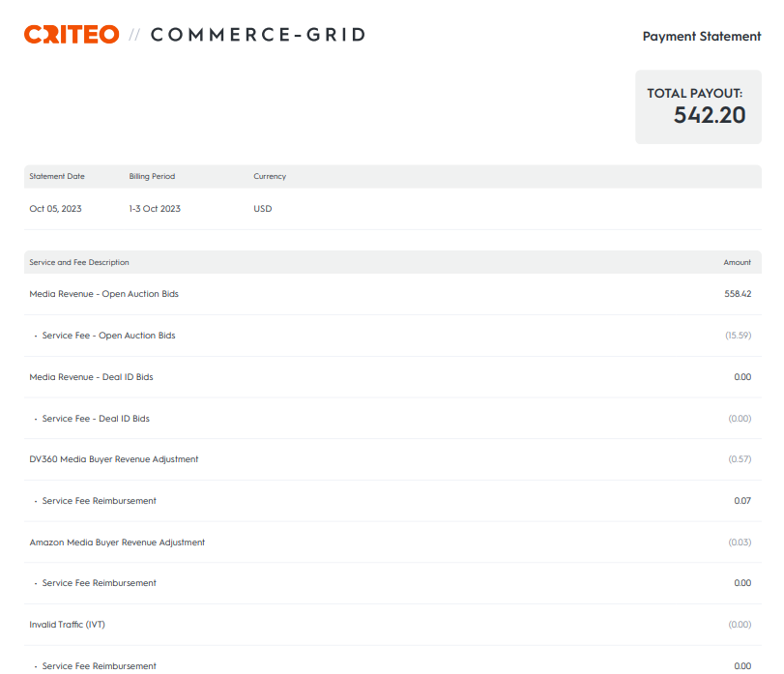Click the Currency column header
The height and width of the screenshot is (674, 784).
[x=270, y=177]
